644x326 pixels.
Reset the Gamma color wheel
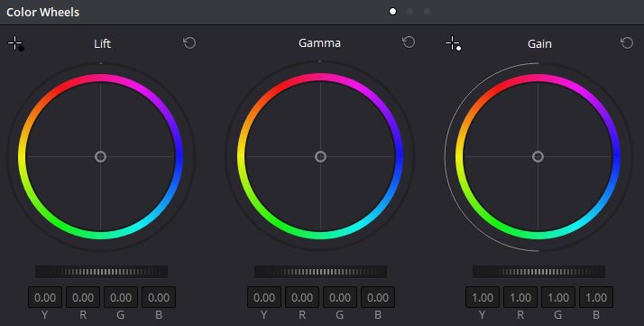[409, 42]
